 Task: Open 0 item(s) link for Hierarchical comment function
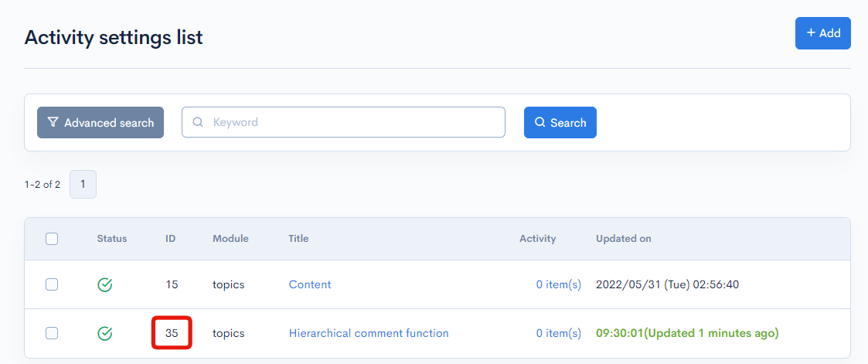[x=559, y=333]
